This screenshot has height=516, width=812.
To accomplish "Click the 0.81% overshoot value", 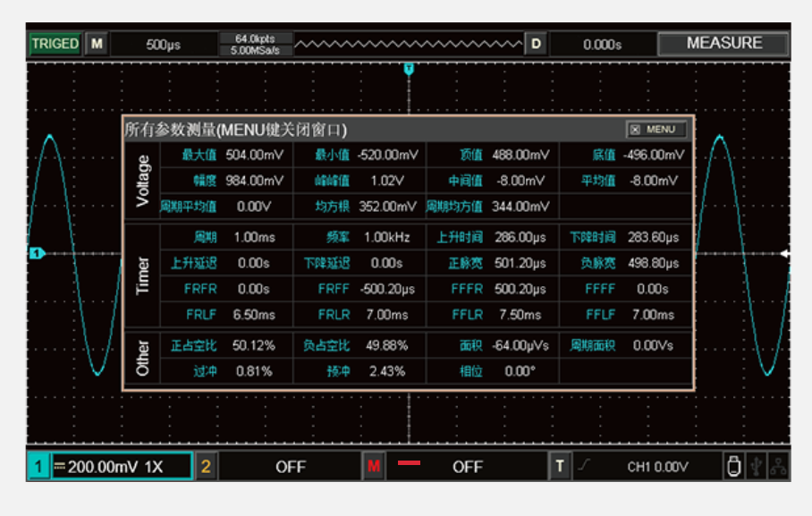I will click(x=254, y=371).
